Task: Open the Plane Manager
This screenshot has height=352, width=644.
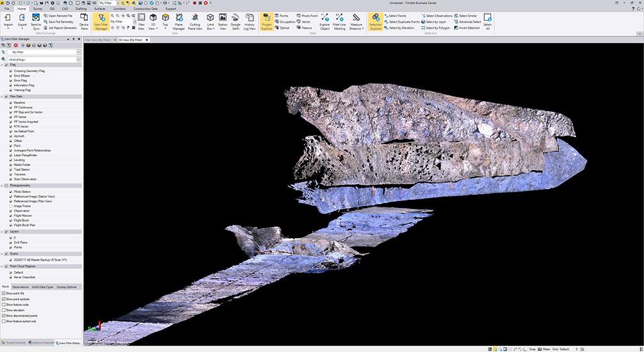Action: click(179, 21)
